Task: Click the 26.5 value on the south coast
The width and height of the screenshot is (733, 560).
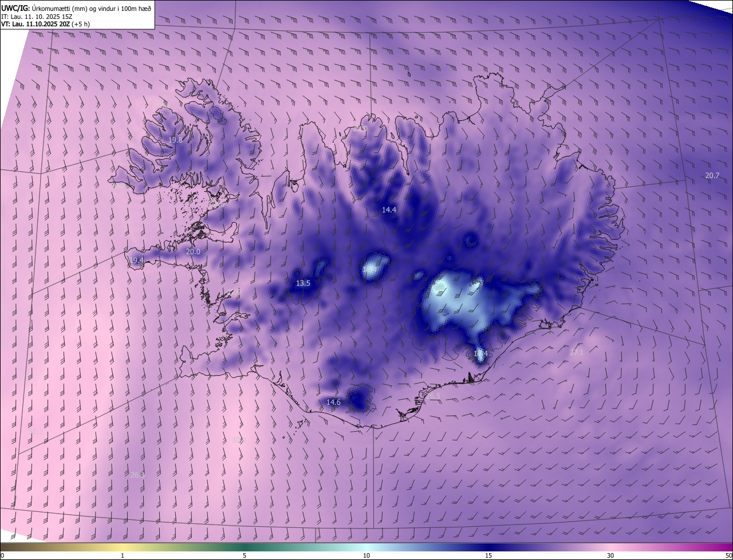Action: pyautogui.click(x=434, y=396)
